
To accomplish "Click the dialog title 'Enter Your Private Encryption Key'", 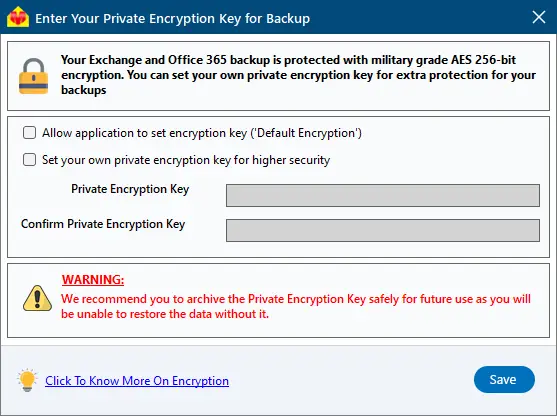I will [172, 18].
